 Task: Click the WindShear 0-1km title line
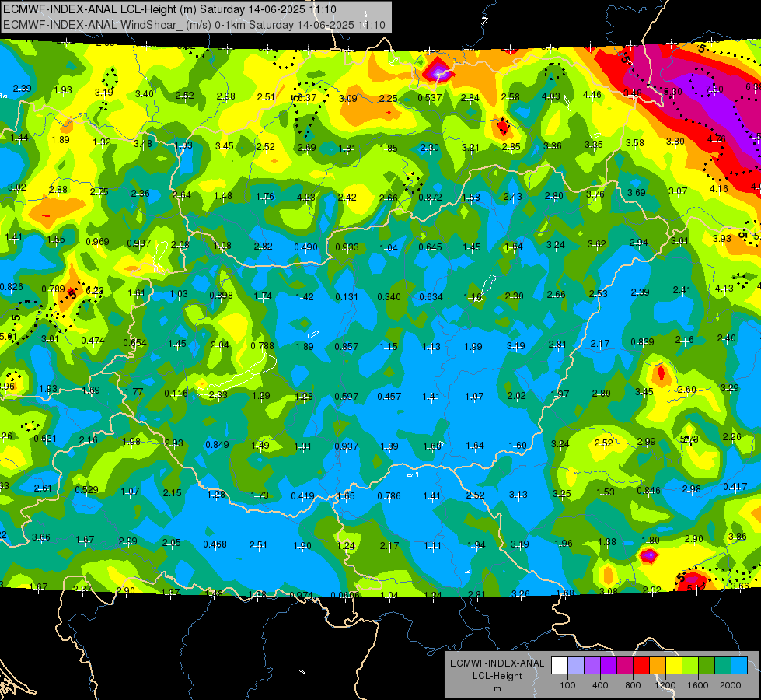pos(194,25)
